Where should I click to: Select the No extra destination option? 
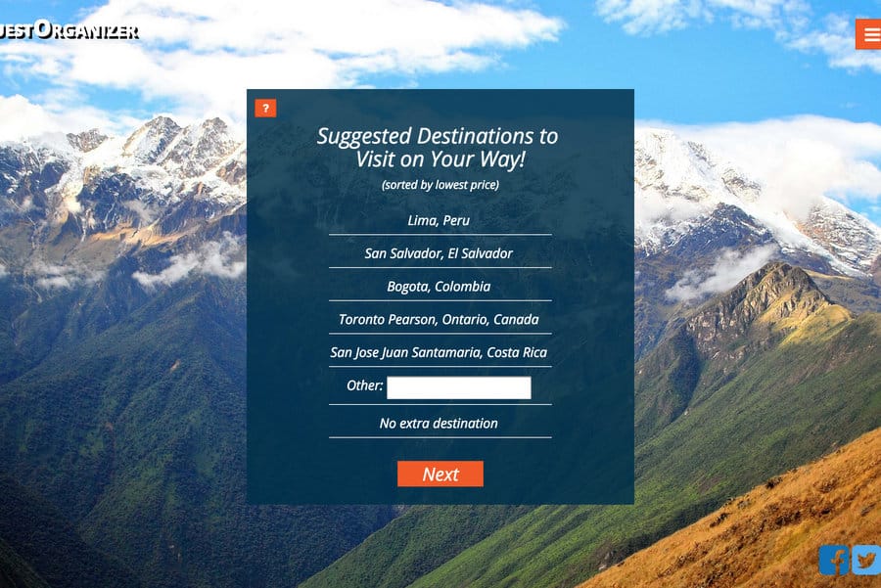point(439,424)
